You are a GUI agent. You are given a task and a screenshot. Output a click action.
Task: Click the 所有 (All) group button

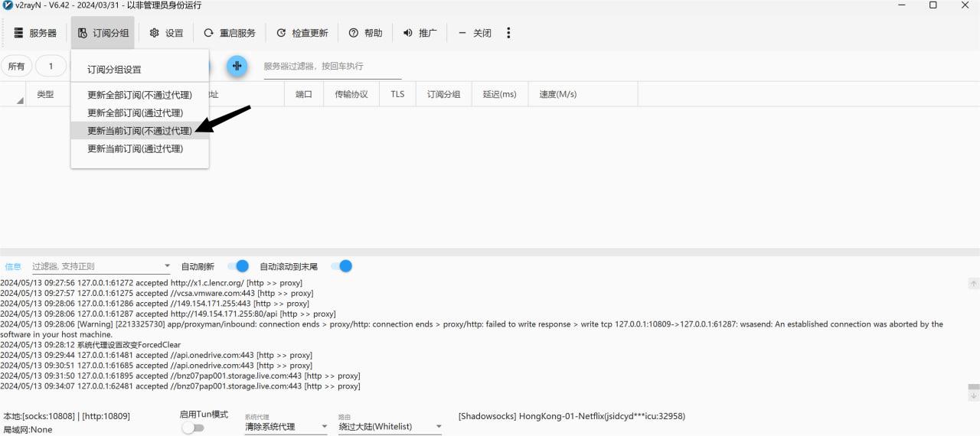16,67
